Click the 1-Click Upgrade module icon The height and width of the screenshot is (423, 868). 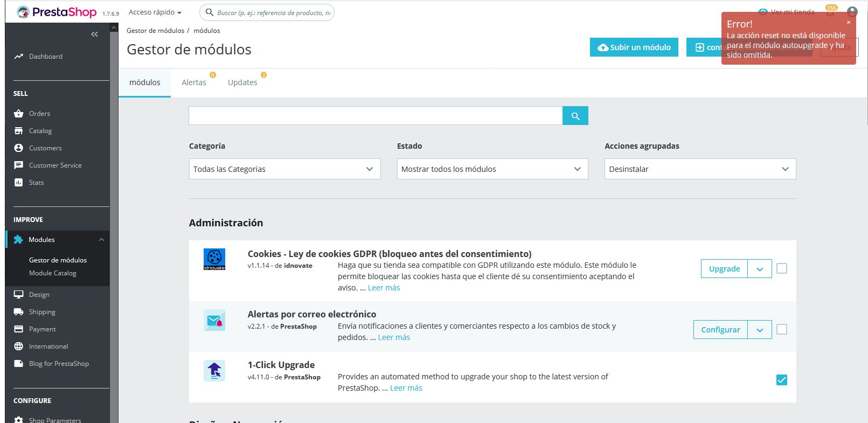click(x=214, y=371)
